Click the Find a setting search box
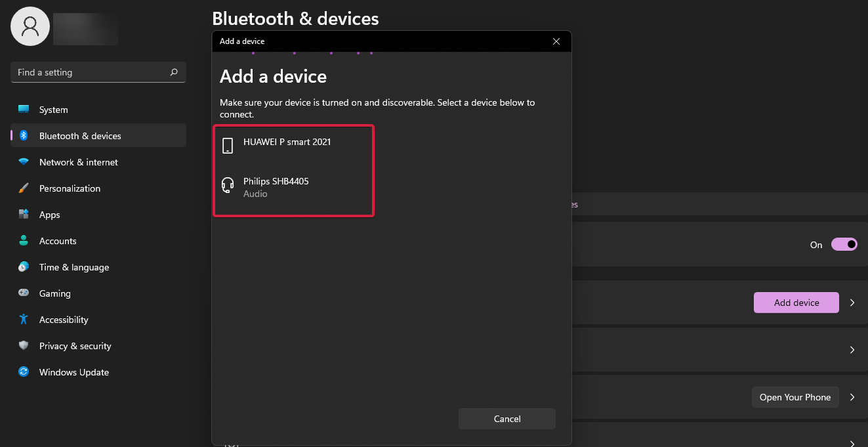Viewport: 868px width, 447px height. pos(98,72)
